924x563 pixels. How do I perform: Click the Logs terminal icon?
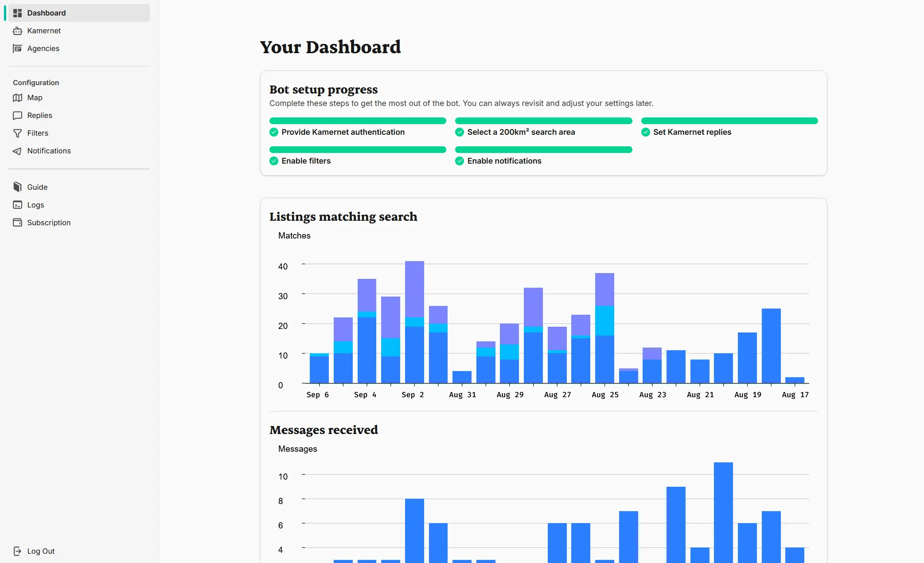point(17,205)
